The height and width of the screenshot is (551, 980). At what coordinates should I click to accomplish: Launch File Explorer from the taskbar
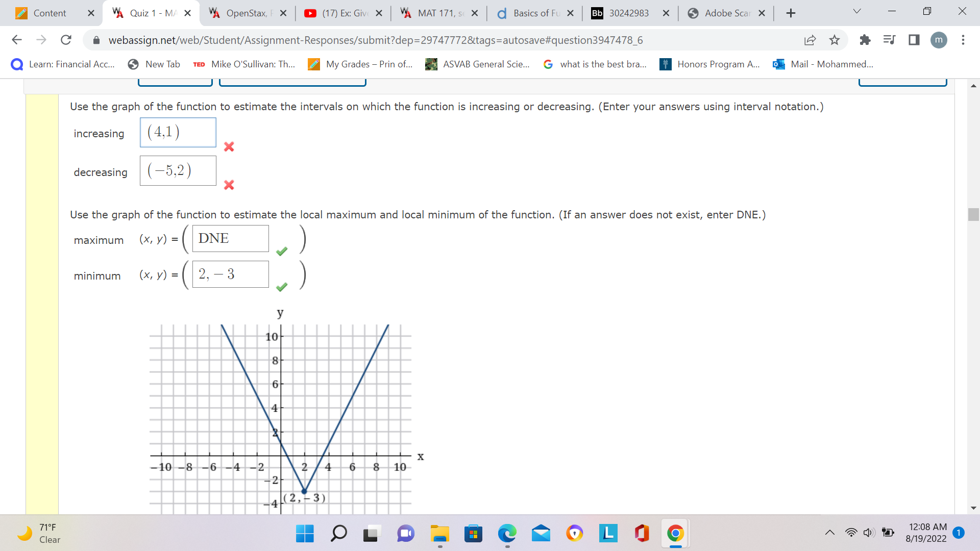pyautogui.click(x=439, y=534)
